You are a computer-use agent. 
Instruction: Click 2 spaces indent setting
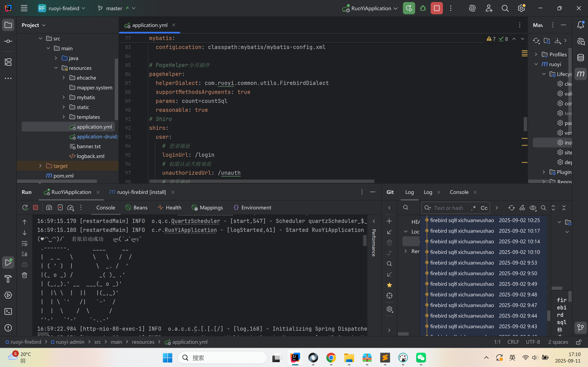[x=558, y=342]
